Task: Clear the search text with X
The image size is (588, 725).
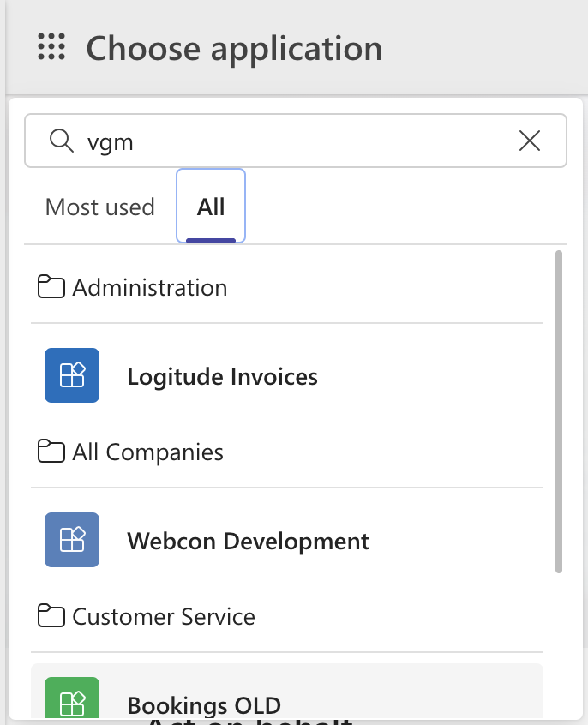Action: tap(530, 141)
